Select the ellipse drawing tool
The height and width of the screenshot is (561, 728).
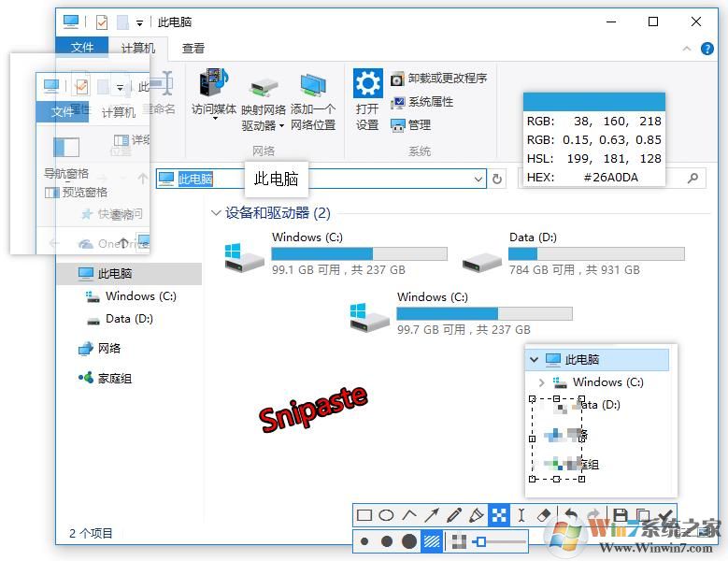(387, 515)
